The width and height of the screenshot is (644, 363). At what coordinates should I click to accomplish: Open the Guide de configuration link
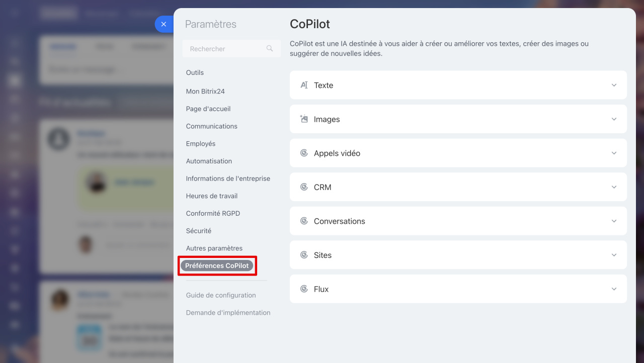point(221,295)
